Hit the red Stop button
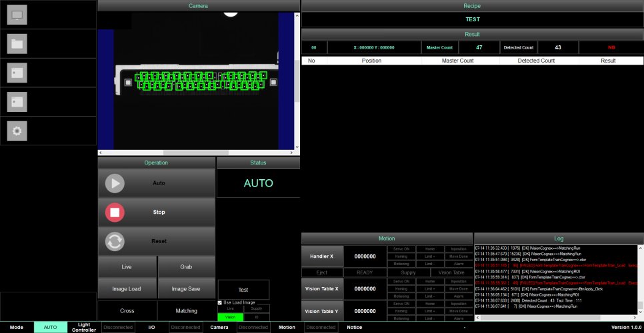 click(x=156, y=212)
